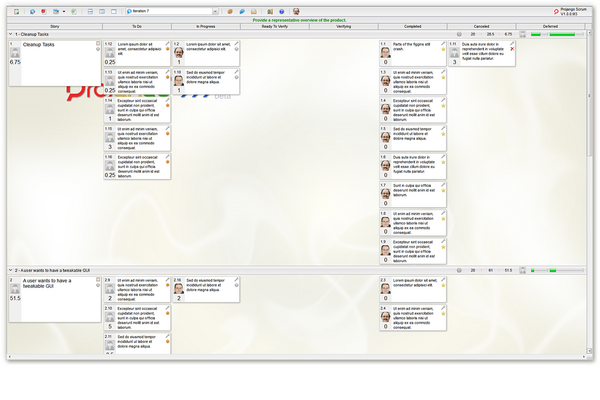Click the effort value 51.5 on story 2 card
This screenshot has width=600, height=400.
coord(15,298)
